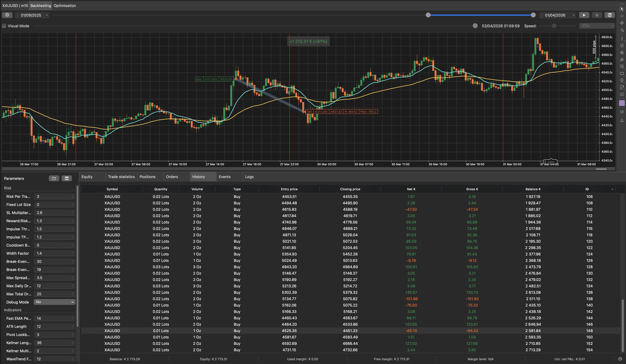Click the Risk Per Trade stepper arrows

pyautogui.click(x=73, y=197)
